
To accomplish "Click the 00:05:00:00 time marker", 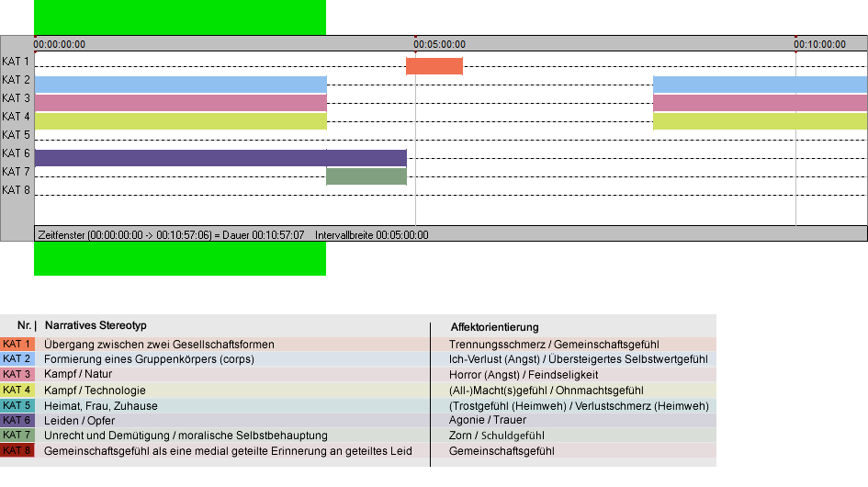I will pos(440,44).
